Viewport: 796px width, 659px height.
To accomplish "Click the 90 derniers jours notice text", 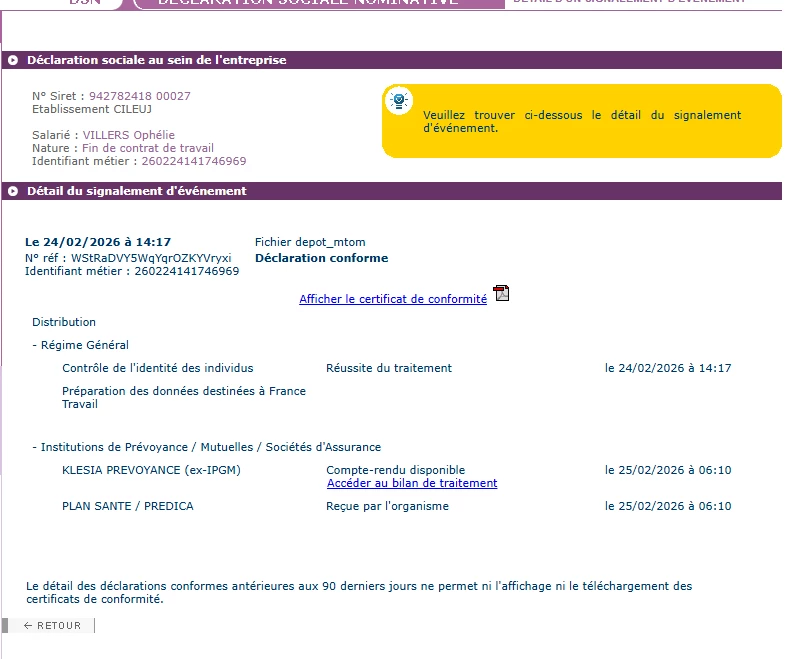I will point(359,592).
